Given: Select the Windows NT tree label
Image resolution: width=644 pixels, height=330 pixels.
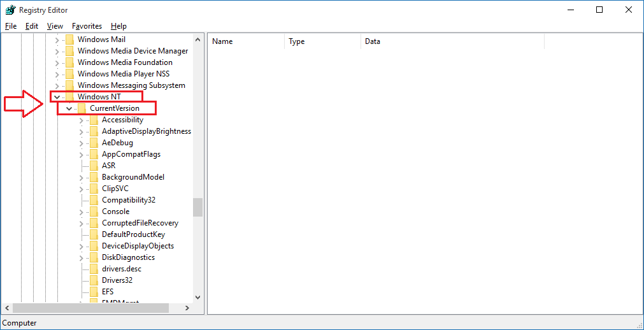Looking at the screenshot, I should (x=99, y=97).
